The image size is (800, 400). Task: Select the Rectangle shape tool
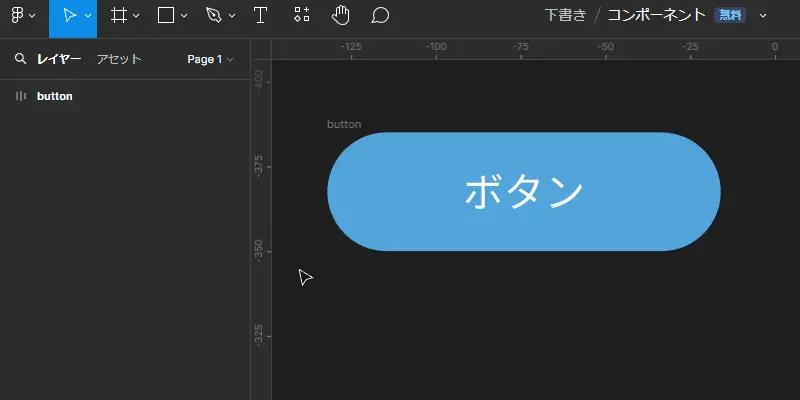166,15
